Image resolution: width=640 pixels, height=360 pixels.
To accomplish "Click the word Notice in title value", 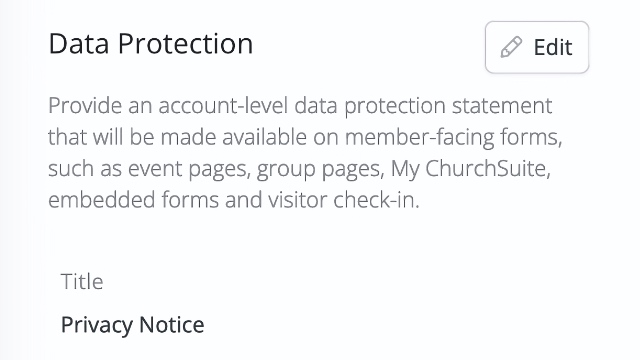I will click(172, 324).
